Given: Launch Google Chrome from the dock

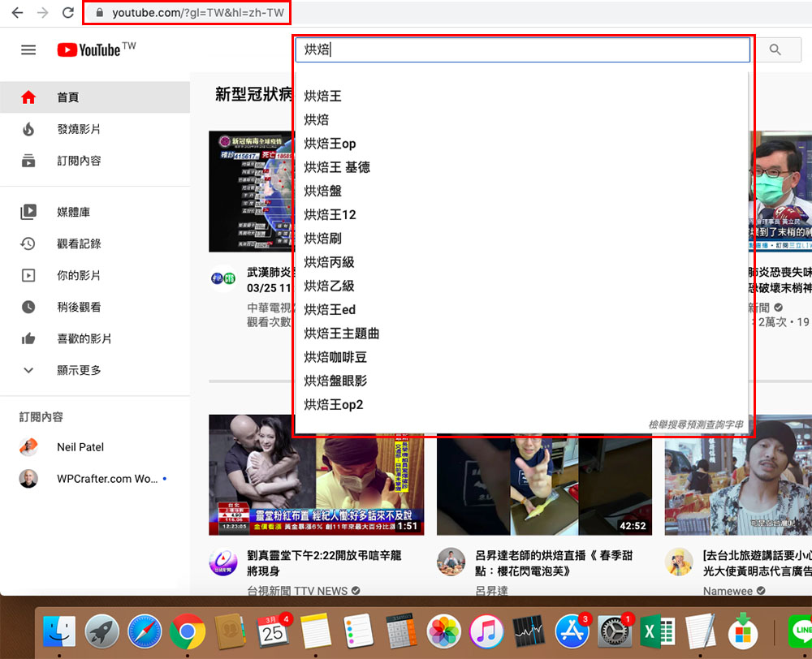Looking at the screenshot, I should click(x=188, y=631).
